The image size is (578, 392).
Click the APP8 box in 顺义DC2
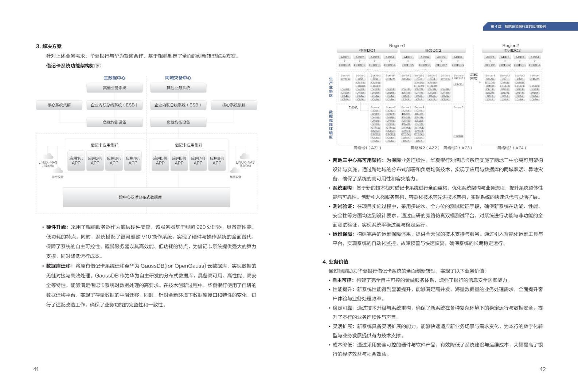[458, 57]
